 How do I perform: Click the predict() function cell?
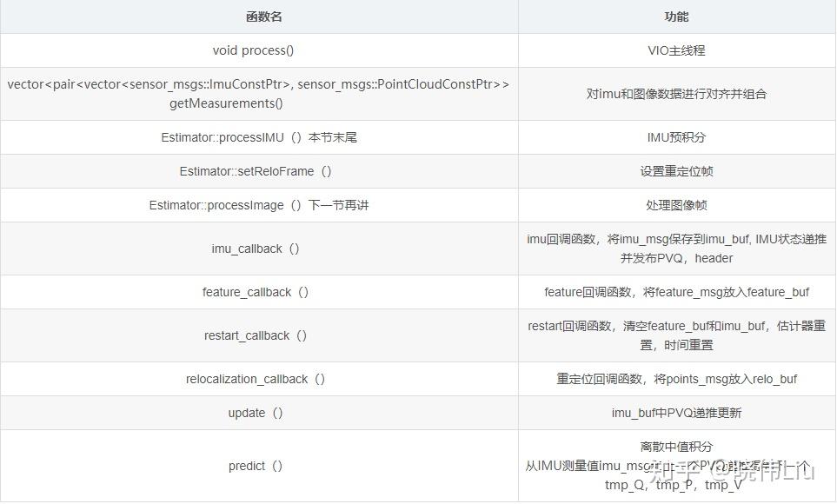pyautogui.click(x=257, y=466)
